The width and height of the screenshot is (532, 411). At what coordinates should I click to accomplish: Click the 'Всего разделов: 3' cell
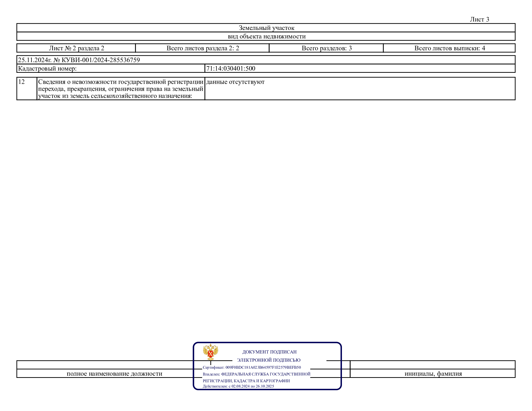click(x=326, y=48)
